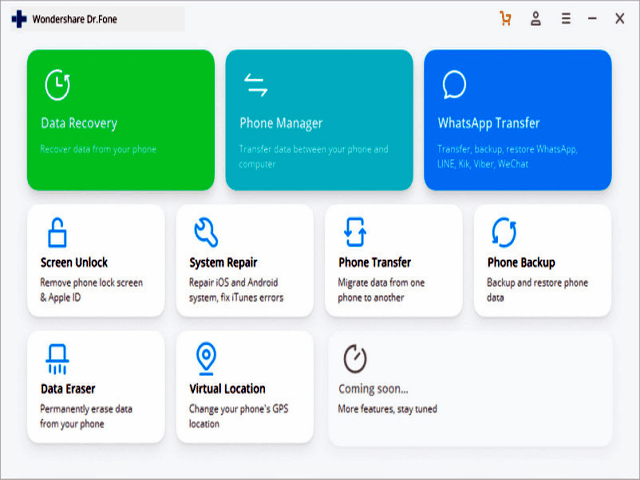Select the Phone Transfer heading
640x480 pixels.
tap(375, 262)
